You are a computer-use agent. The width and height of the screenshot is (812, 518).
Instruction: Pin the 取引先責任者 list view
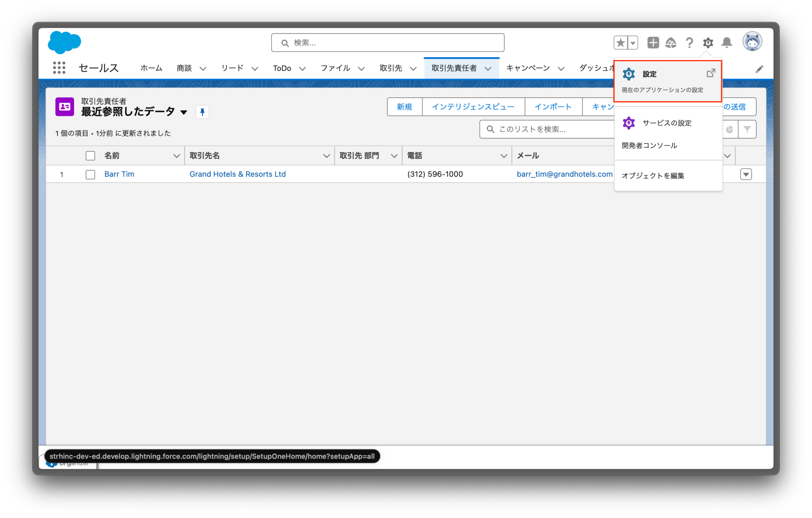[203, 112]
